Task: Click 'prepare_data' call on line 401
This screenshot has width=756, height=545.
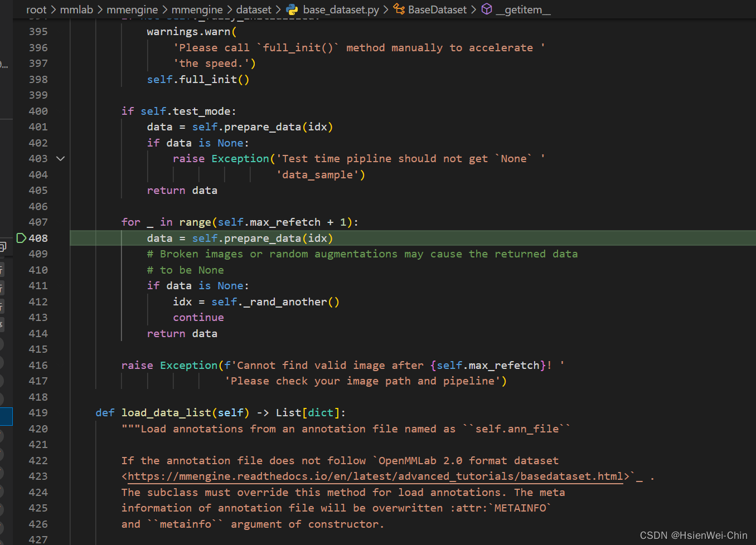Action: (262, 127)
